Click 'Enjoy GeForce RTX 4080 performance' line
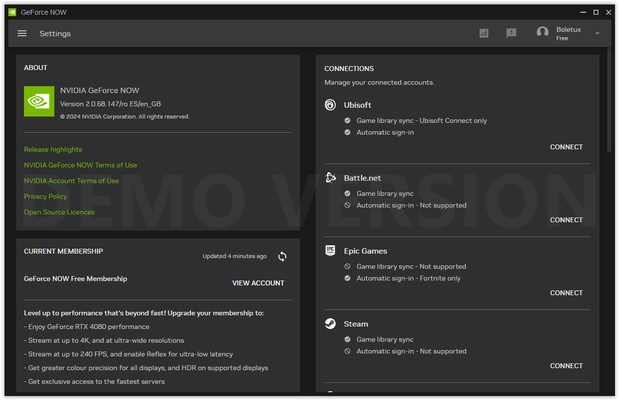619x400 pixels. (86, 327)
